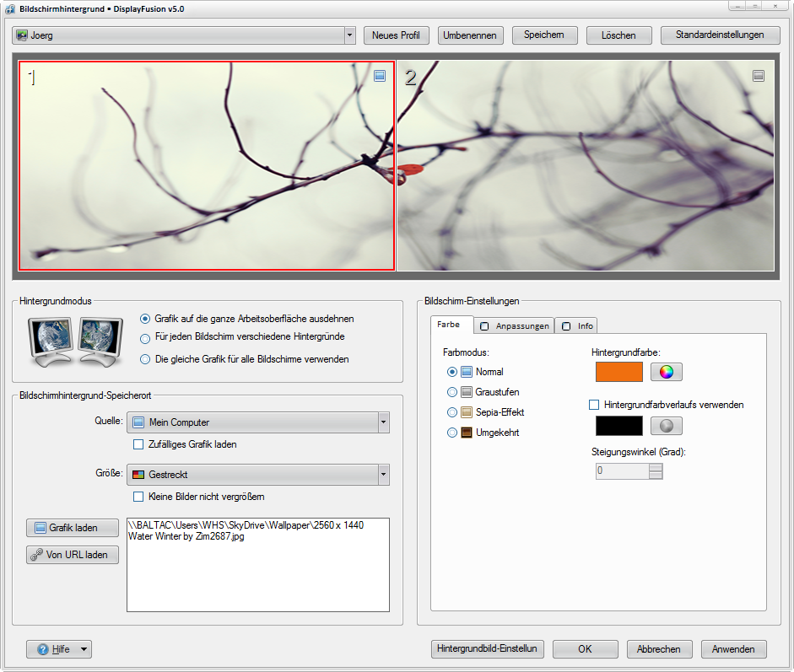Click the DisplayFusion title bar icon
The height and width of the screenshot is (672, 794).
[10, 9]
